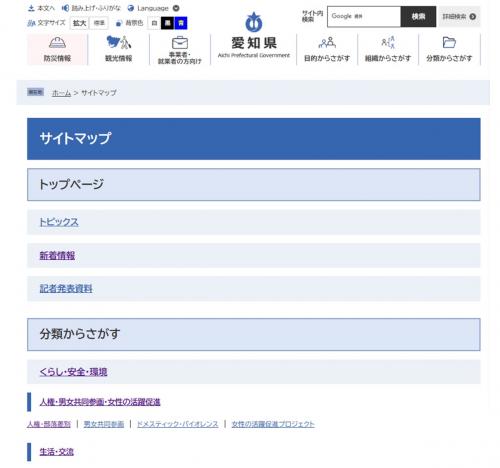Expand the Language dropdown arrow
This screenshot has width=500, height=468.
click(176, 8)
